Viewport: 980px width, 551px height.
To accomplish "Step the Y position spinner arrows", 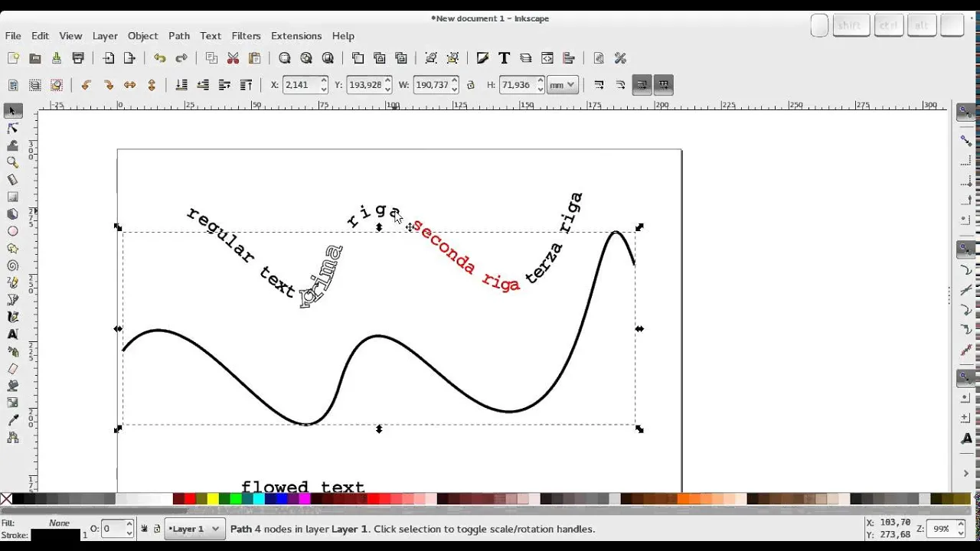I will click(x=388, y=85).
